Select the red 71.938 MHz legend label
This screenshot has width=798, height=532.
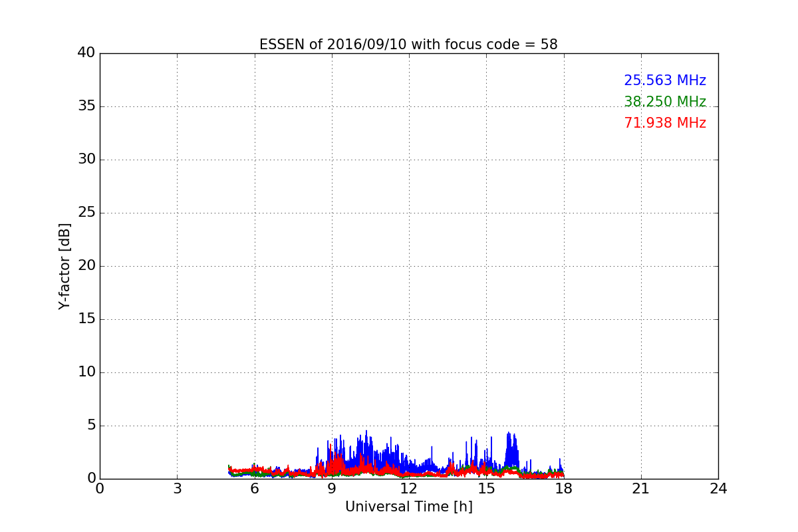click(665, 123)
